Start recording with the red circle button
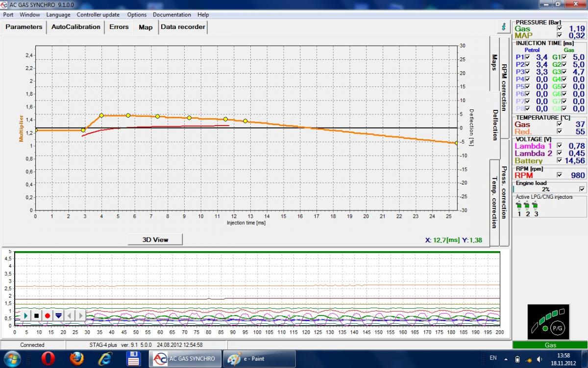This screenshot has width=588, height=368. (48, 315)
